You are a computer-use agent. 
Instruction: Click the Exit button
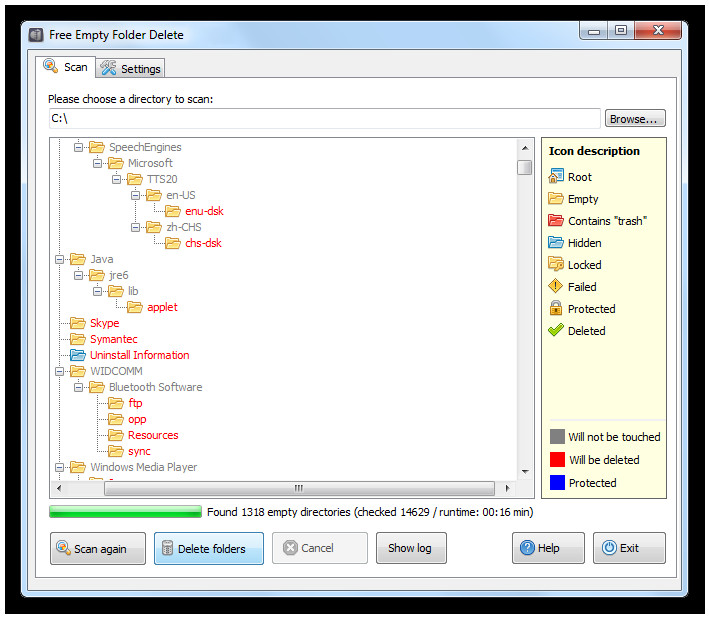point(629,548)
